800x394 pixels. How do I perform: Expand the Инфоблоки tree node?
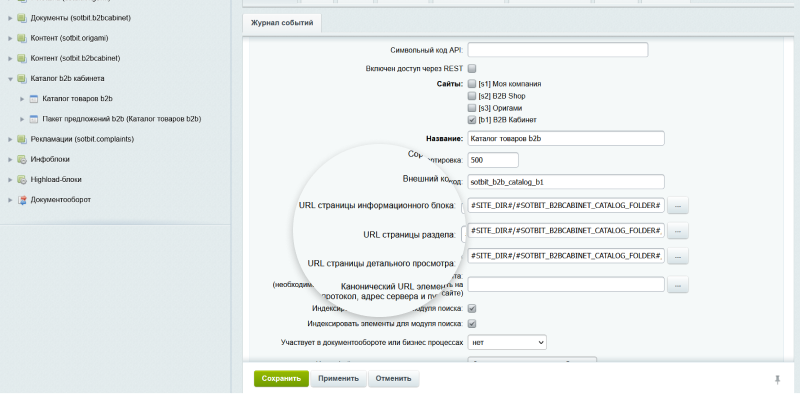[x=10, y=159]
